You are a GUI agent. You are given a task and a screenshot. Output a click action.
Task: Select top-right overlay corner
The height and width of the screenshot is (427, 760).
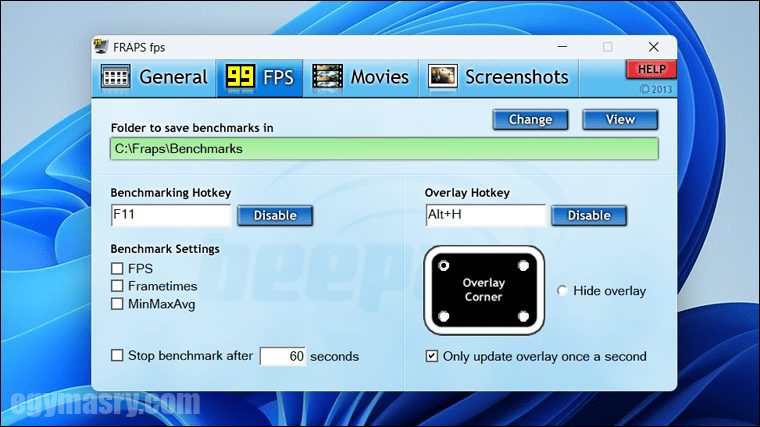523,266
